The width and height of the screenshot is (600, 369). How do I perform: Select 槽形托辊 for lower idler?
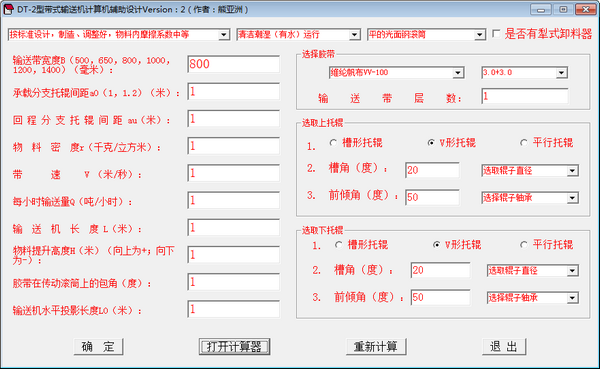pos(338,245)
